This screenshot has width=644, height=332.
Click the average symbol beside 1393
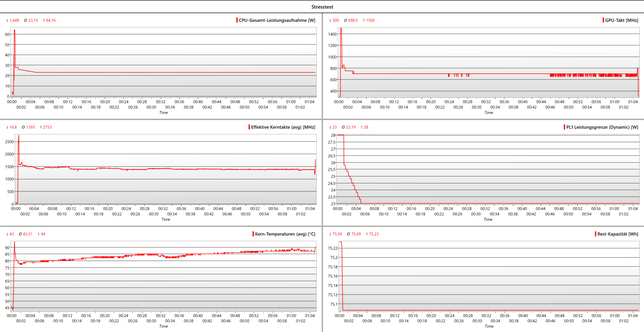click(23, 127)
